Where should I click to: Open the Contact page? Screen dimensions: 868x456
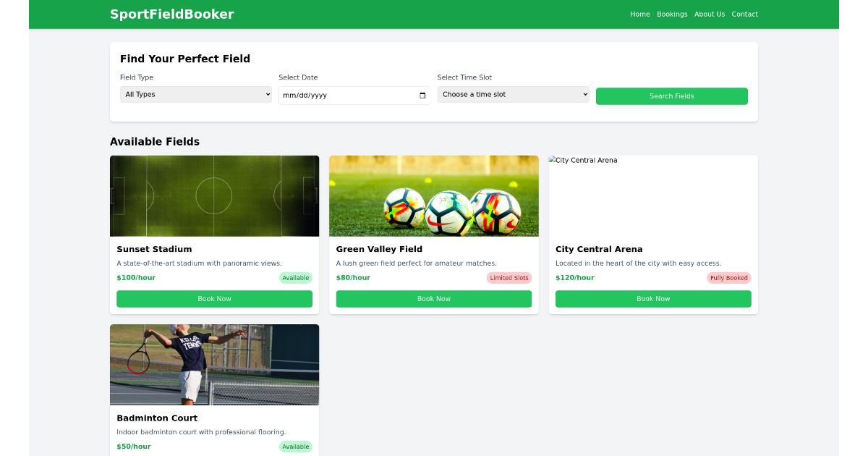[745, 14]
